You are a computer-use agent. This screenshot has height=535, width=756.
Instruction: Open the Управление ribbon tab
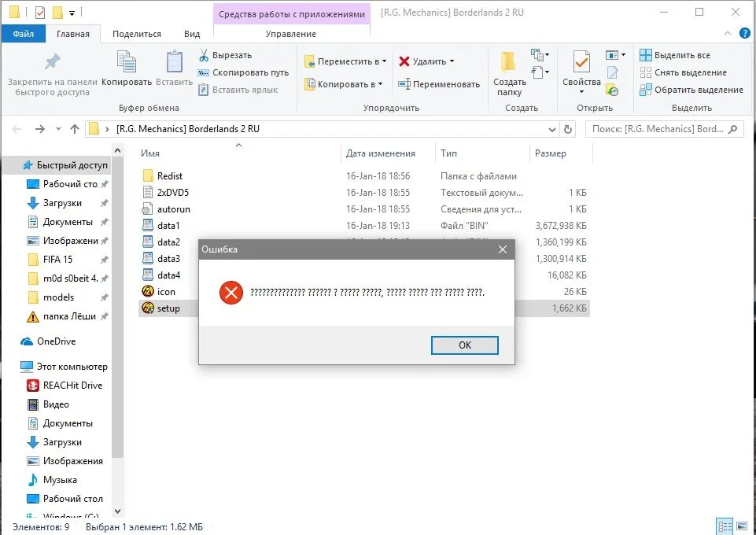[291, 34]
